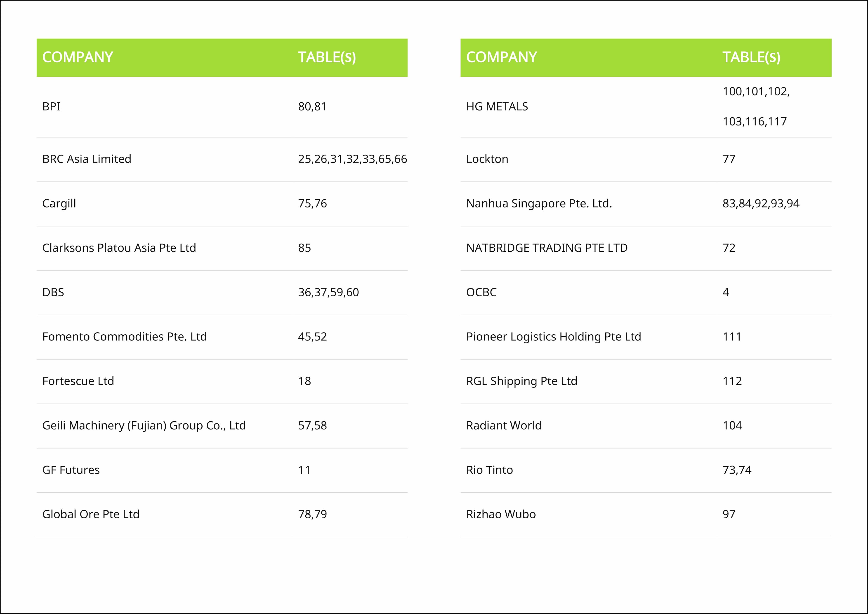Click table numbers 83,84,92,93,94
The image size is (868, 614).
[x=761, y=204]
